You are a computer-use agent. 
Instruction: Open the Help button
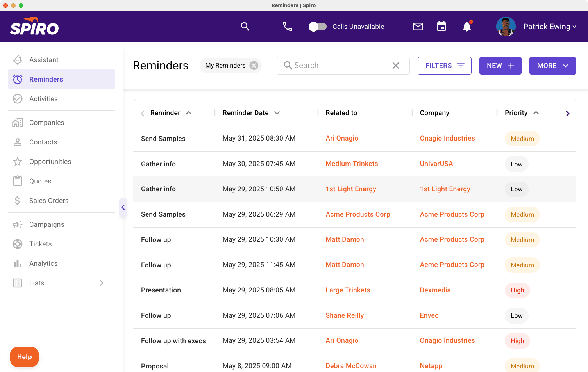[x=24, y=357]
